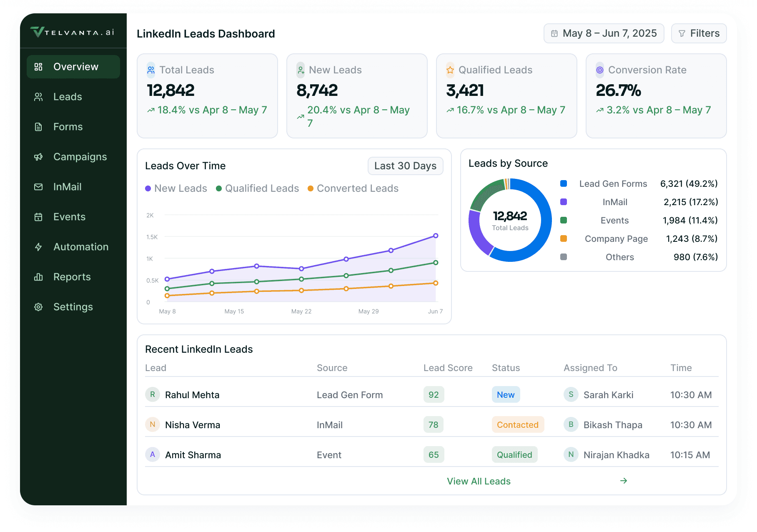The image size is (757, 532).
Task: Click the Reports bar chart icon
Action: (38, 277)
